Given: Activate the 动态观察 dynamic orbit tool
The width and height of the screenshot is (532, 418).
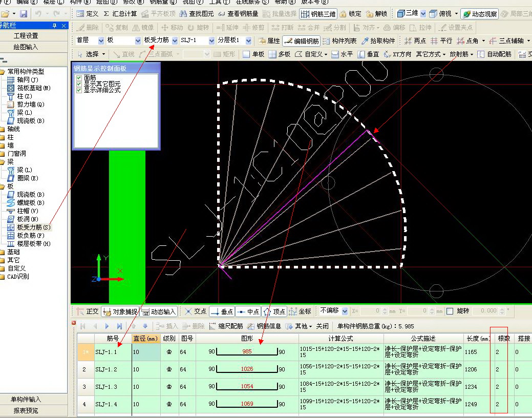Looking at the screenshot, I should (x=479, y=14).
